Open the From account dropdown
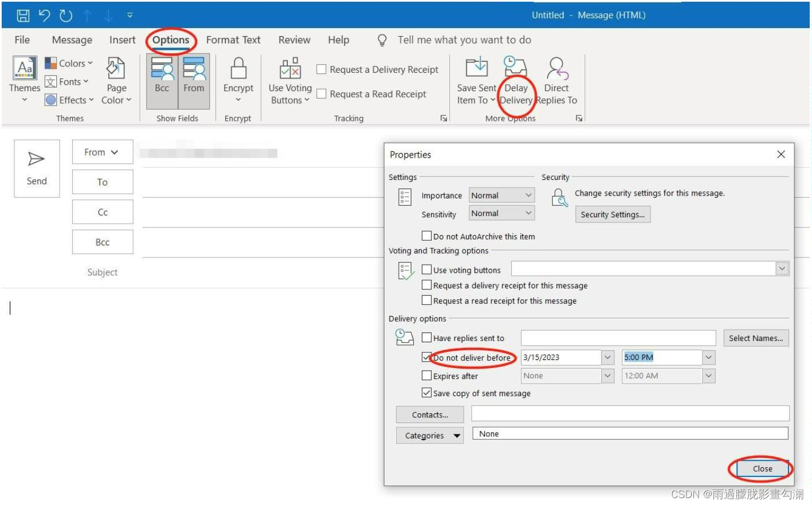 (103, 152)
